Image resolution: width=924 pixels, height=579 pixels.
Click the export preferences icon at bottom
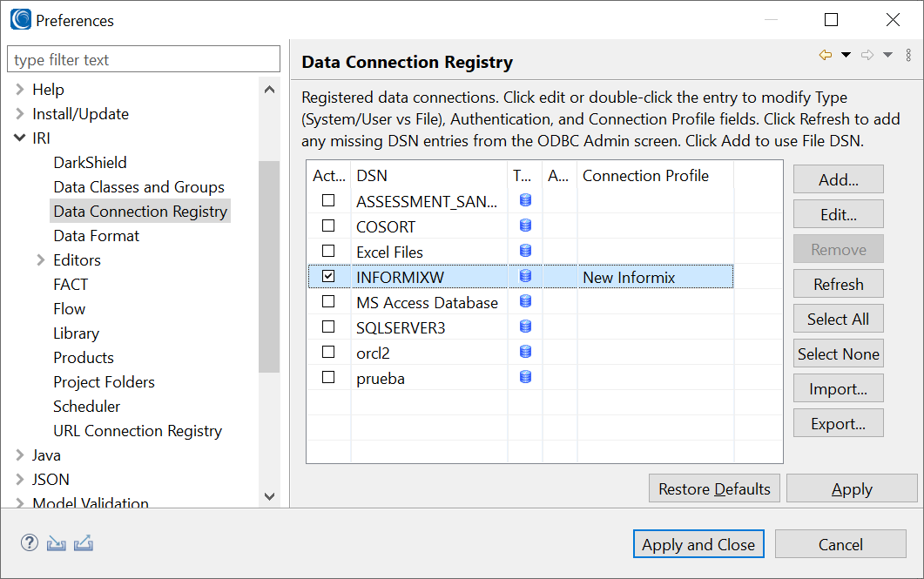[x=84, y=542]
